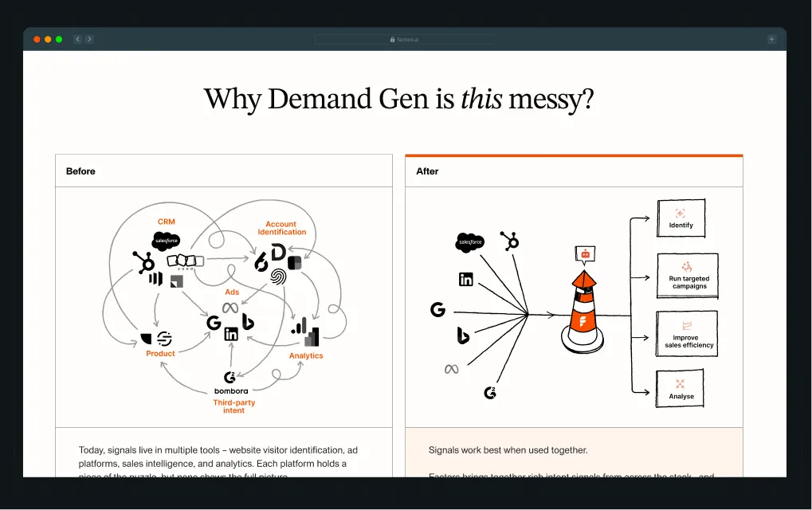
Task: Click the lock icon in address bar
Action: pyautogui.click(x=393, y=39)
